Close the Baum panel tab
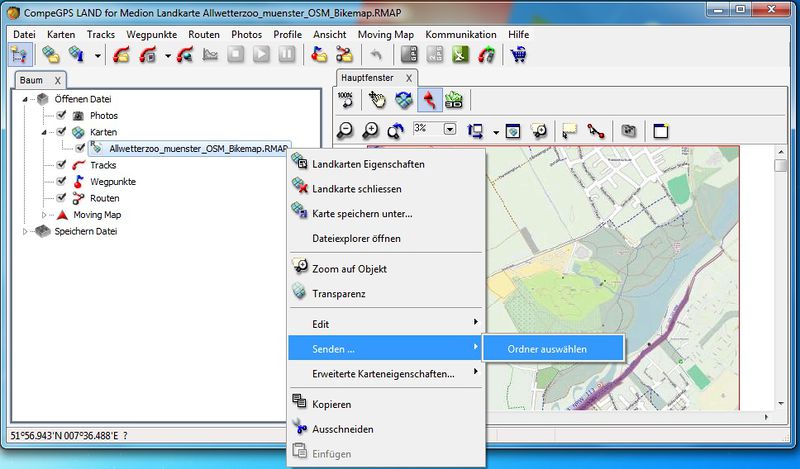800x469 pixels. [x=58, y=80]
